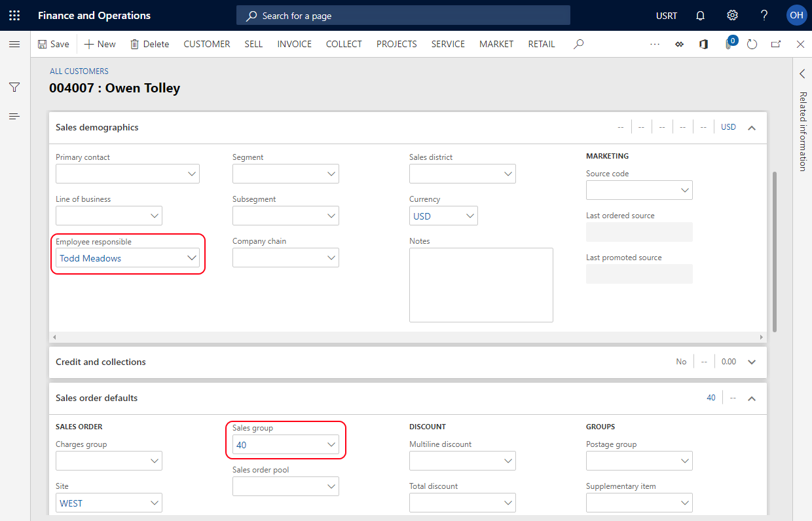Click the Last promoted source field

639,274
